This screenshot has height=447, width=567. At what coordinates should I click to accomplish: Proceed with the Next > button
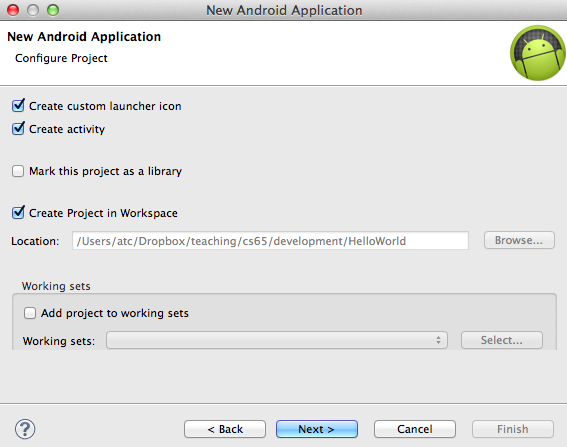point(317,429)
